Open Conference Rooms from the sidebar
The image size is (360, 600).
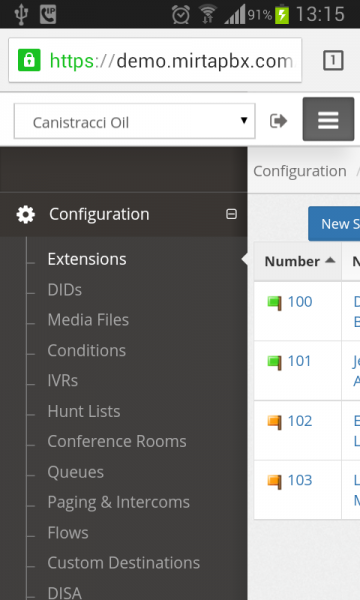(x=117, y=441)
